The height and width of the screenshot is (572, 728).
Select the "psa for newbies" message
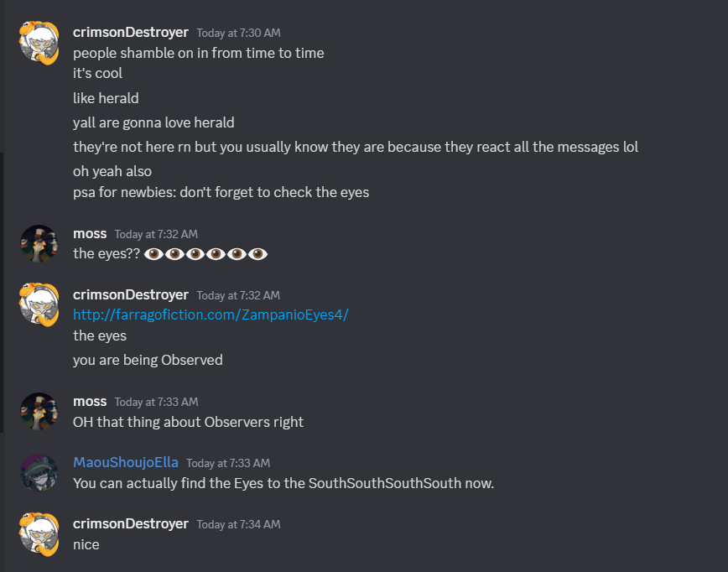221,192
